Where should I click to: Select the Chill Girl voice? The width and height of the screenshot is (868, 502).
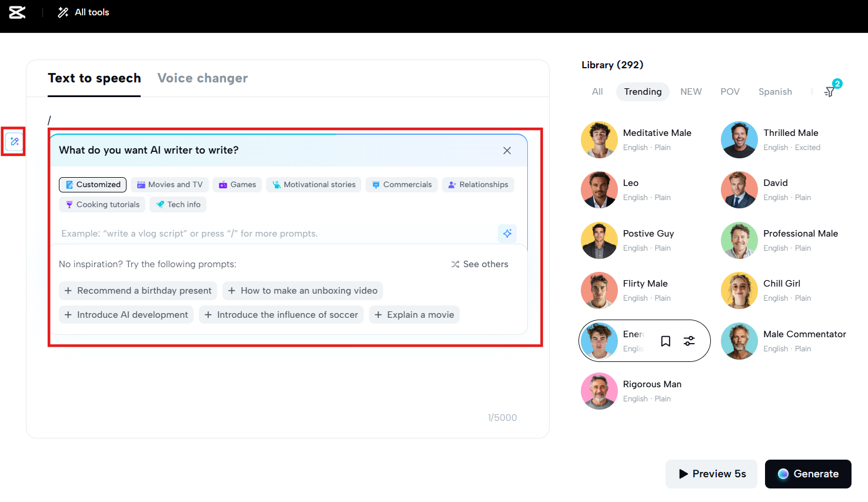tap(785, 291)
